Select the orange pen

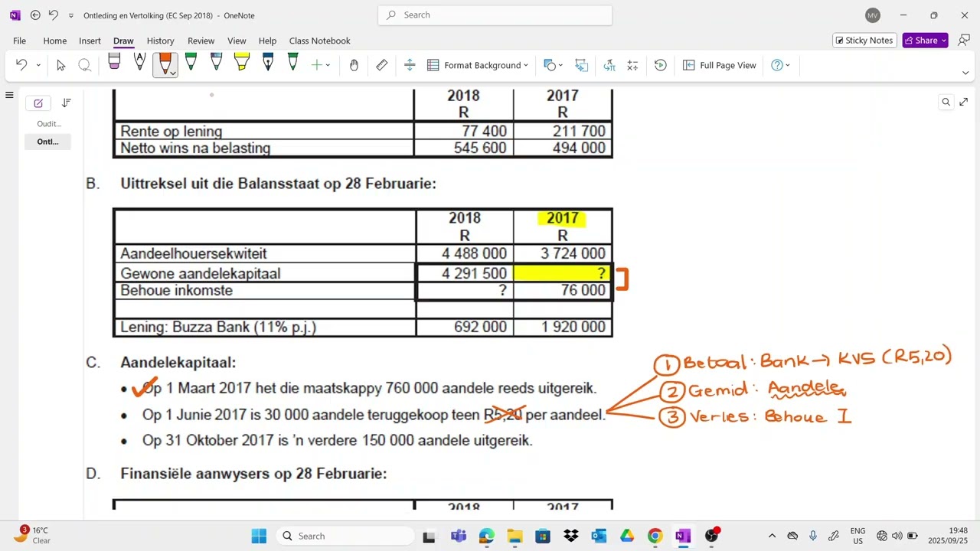(x=164, y=63)
